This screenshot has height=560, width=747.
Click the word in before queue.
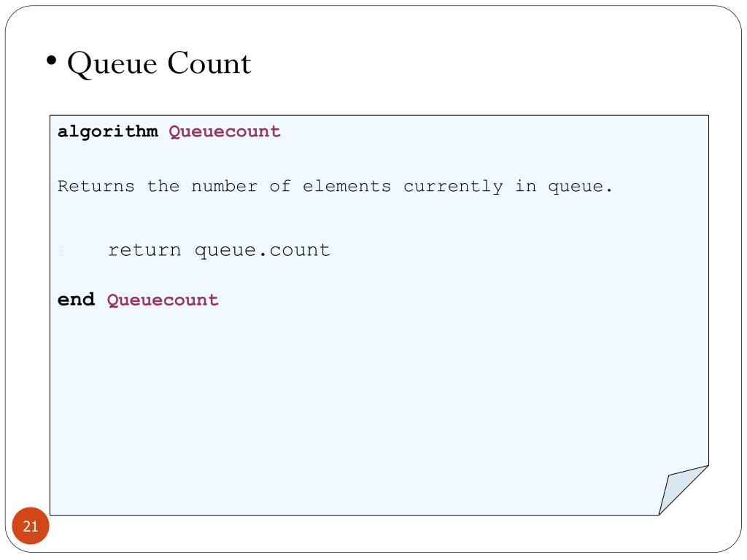[x=525, y=186]
